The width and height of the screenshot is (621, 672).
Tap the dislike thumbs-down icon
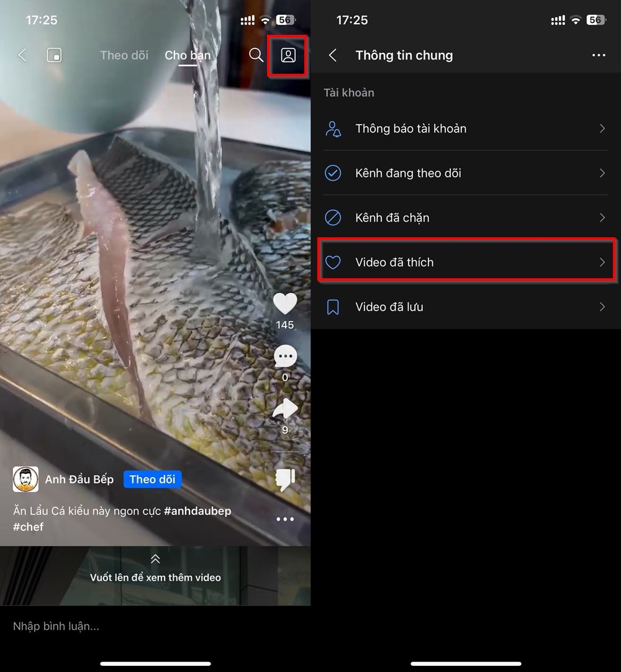(285, 479)
